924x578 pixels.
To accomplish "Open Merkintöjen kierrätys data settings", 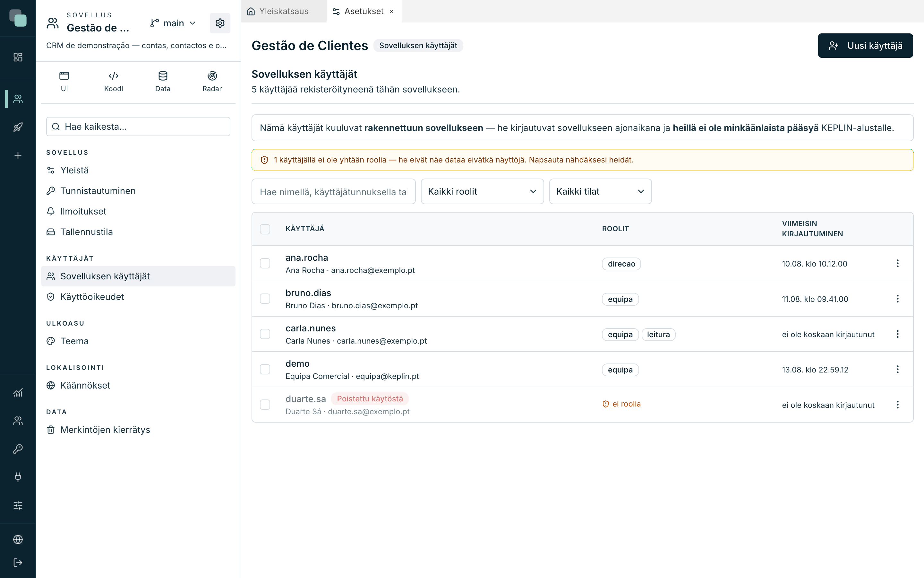I will click(x=138, y=430).
